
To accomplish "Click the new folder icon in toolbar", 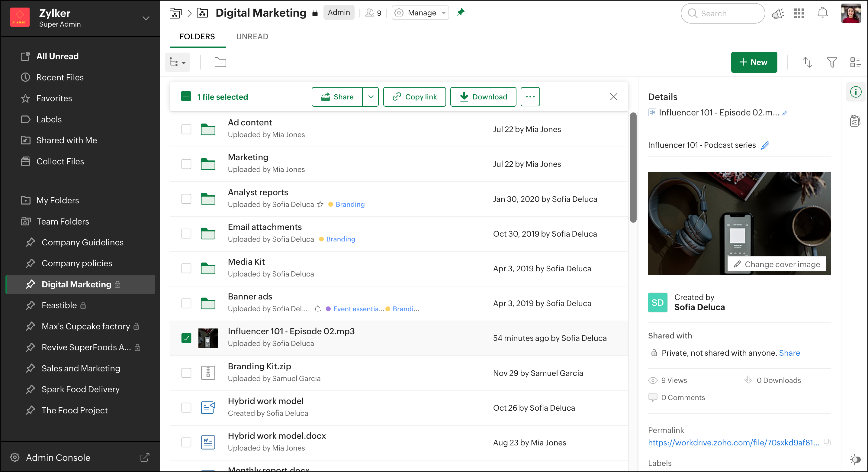I will click(x=220, y=62).
